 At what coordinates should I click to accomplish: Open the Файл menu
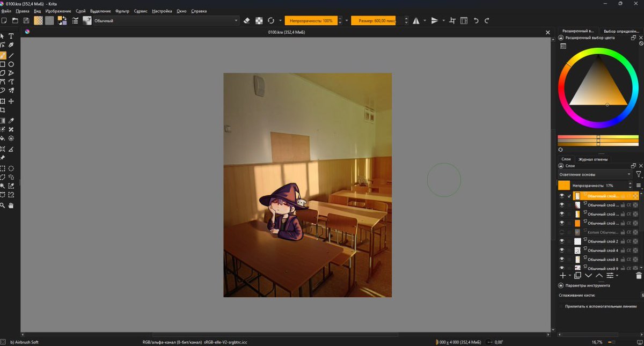pos(6,11)
